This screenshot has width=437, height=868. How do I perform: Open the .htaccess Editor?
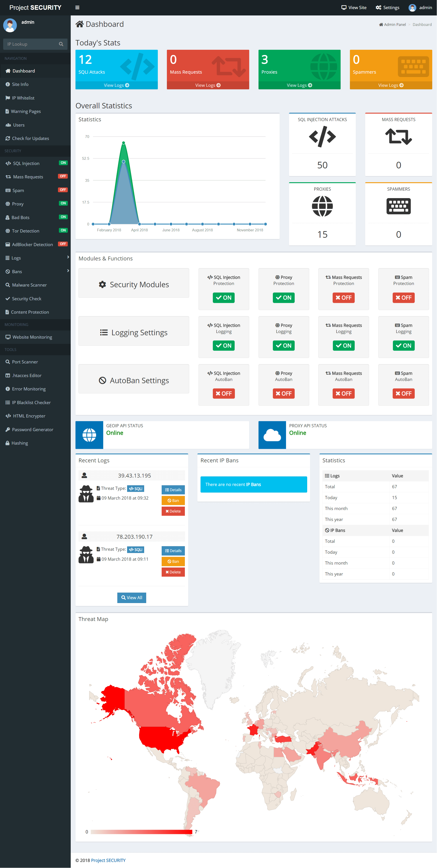(x=26, y=375)
